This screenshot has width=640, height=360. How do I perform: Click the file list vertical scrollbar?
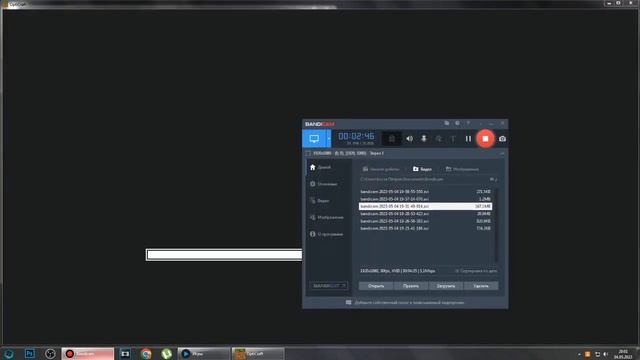[496, 224]
